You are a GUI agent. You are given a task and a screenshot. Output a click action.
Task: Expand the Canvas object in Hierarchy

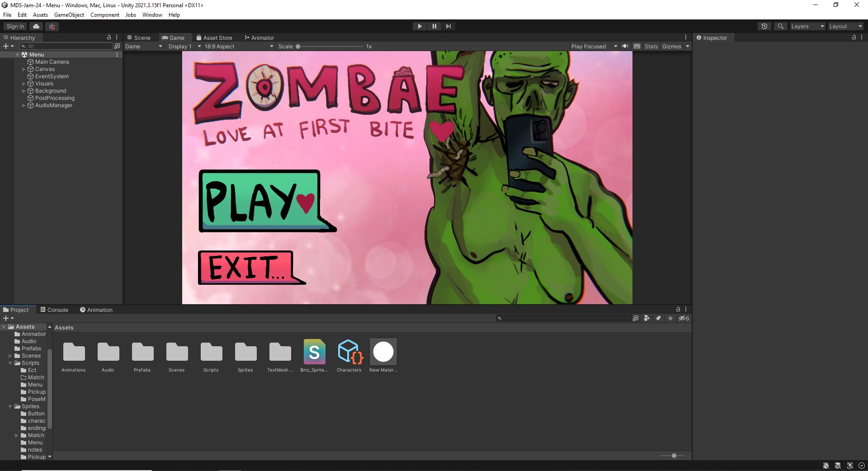[24, 69]
